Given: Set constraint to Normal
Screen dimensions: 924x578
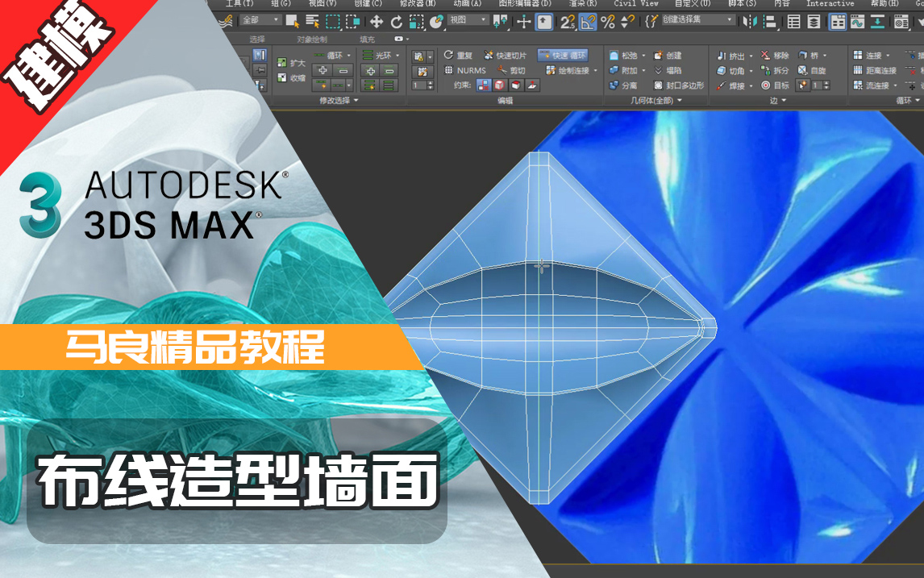Looking at the screenshot, I should pyautogui.click(x=531, y=85).
